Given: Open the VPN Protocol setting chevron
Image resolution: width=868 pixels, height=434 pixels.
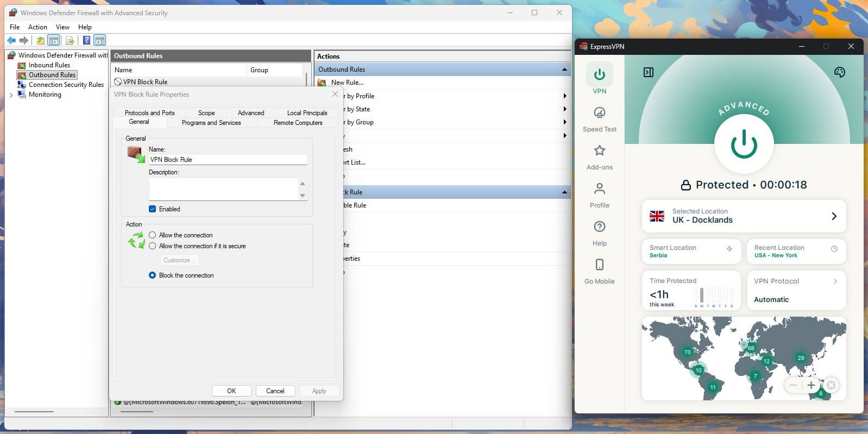Looking at the screenshot, I should pos(835,281).
